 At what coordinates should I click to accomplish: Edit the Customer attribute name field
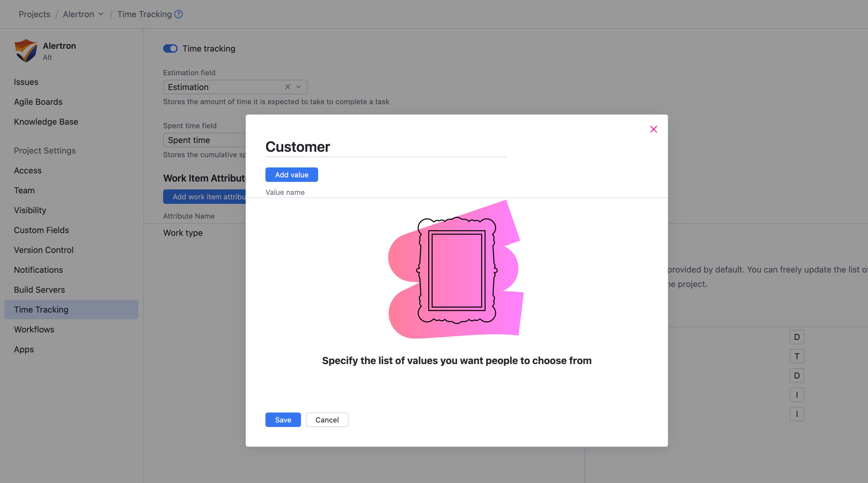385,147
